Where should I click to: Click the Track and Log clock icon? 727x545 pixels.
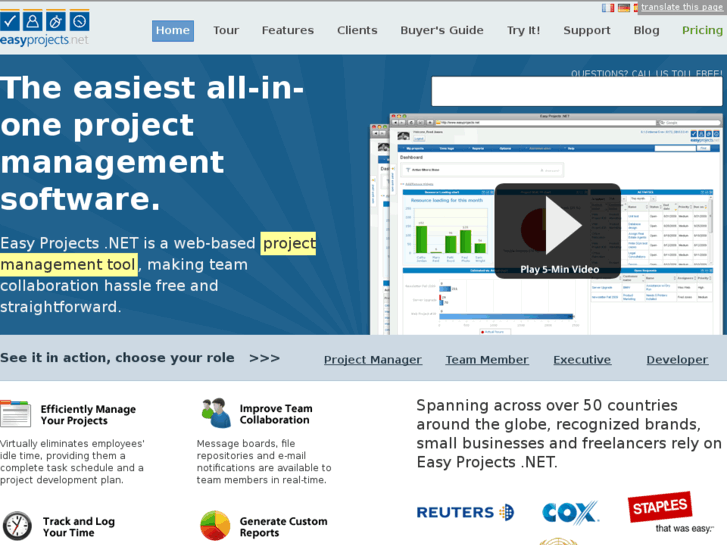(17, 526)
